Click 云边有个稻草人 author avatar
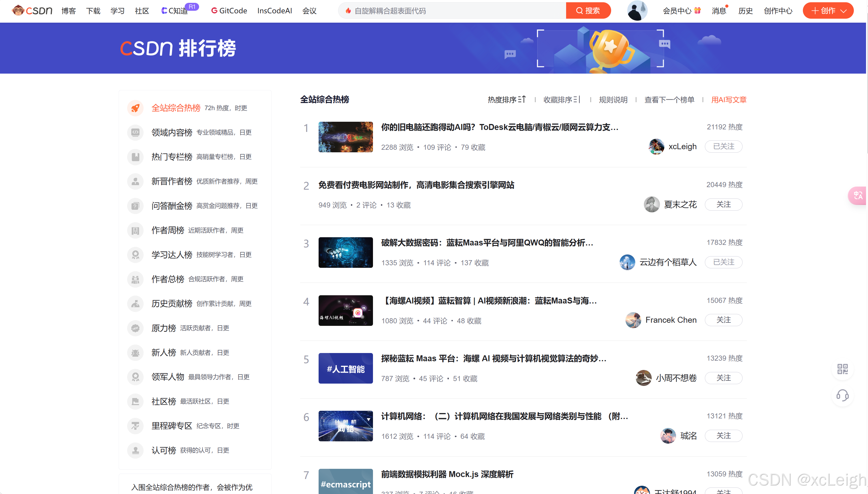 point(627,262)
